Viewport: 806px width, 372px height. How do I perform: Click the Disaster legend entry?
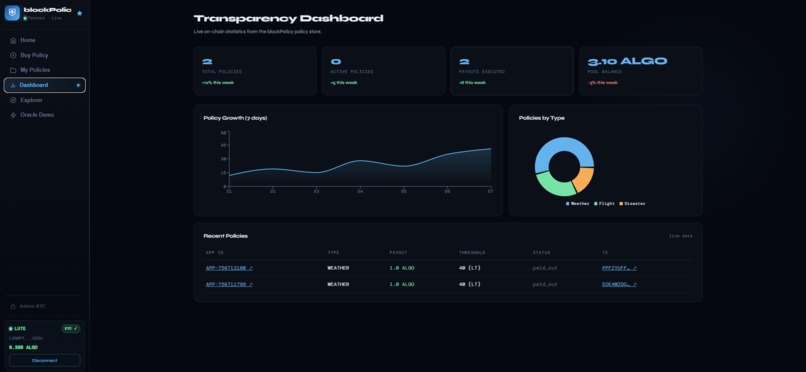633,204
